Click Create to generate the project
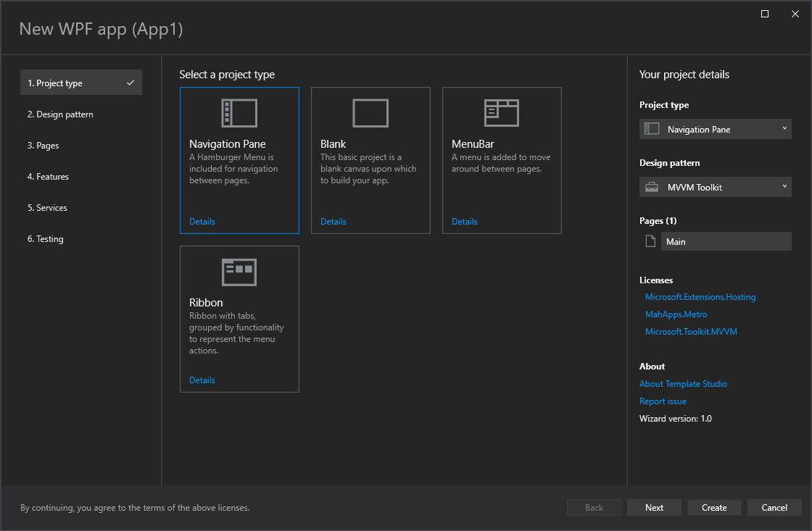 point(714,507)
